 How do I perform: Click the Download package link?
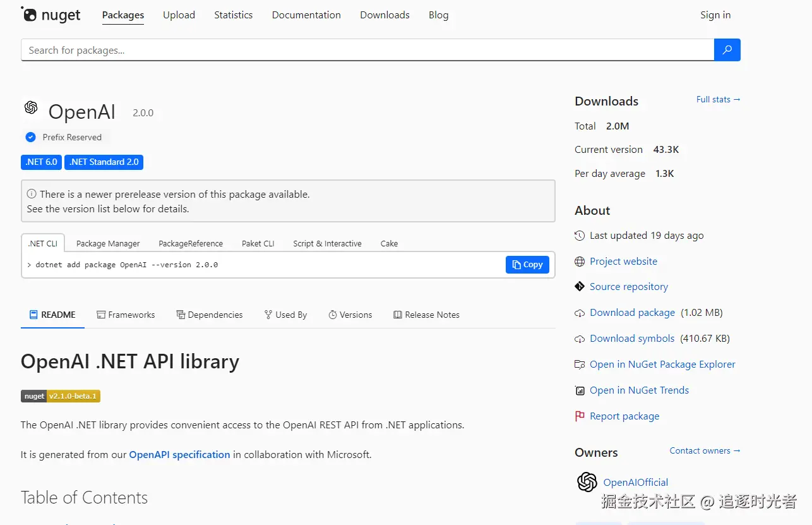[x=632, y=312]
